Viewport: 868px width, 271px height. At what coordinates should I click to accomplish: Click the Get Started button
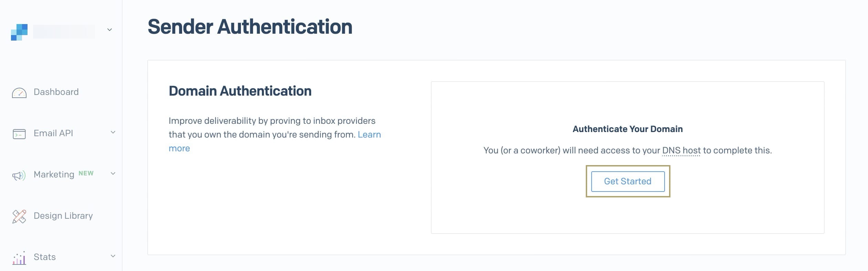(x=628, y=181)
